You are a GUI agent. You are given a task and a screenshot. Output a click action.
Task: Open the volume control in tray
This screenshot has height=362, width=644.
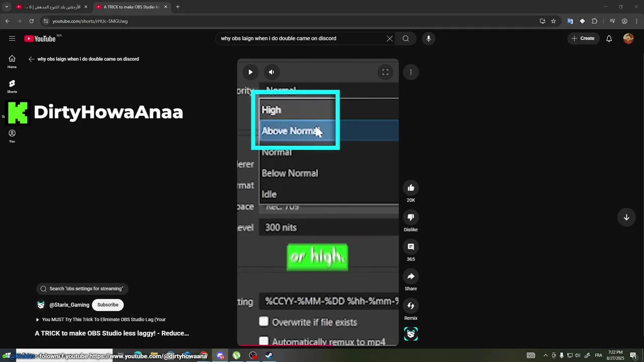578,355
